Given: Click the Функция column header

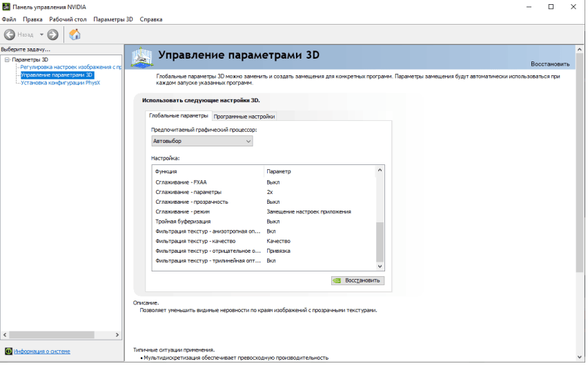Looking at the screenshot, I should pos(167,173).
